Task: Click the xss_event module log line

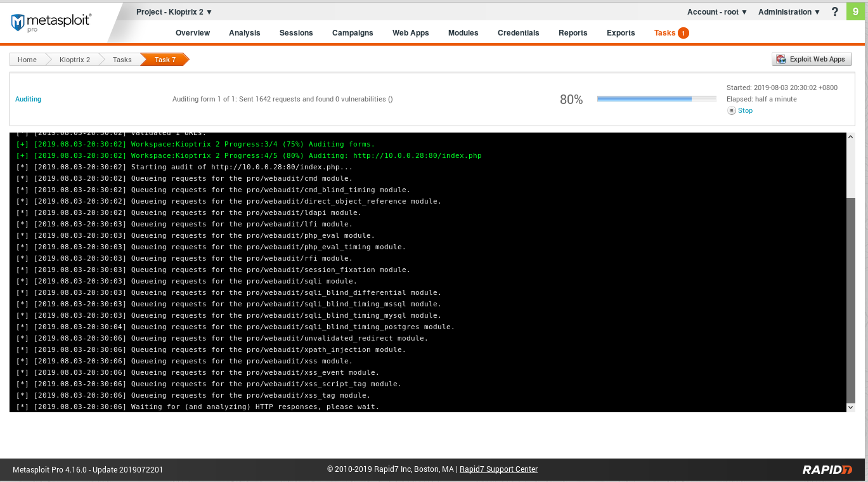Action: tap(198, 372)
